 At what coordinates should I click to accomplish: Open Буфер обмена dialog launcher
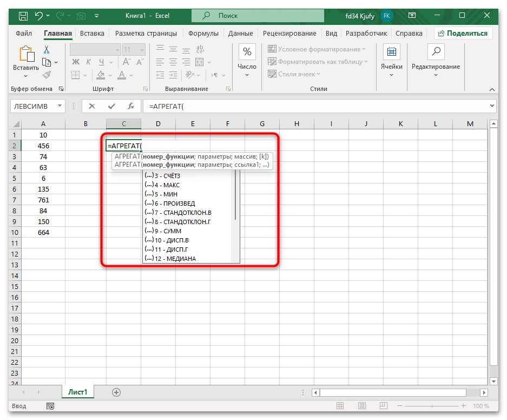tap(61, 89)
